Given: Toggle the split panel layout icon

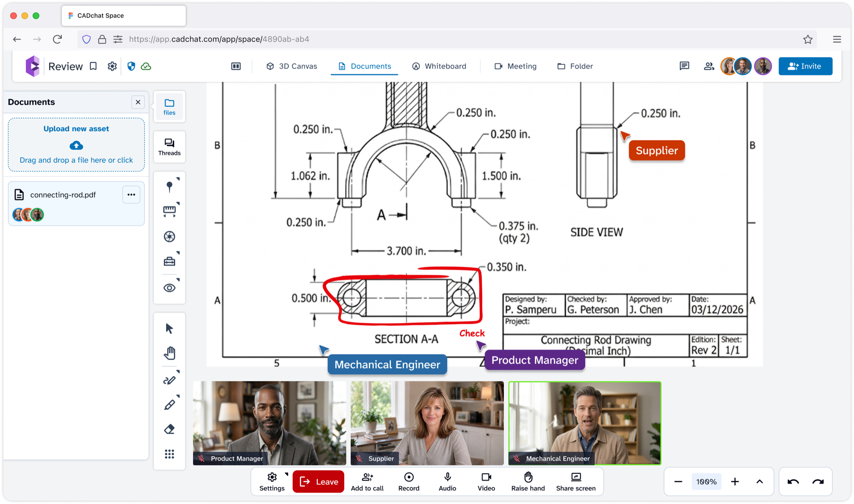Looking at the screenshot, I should [236, 66].
